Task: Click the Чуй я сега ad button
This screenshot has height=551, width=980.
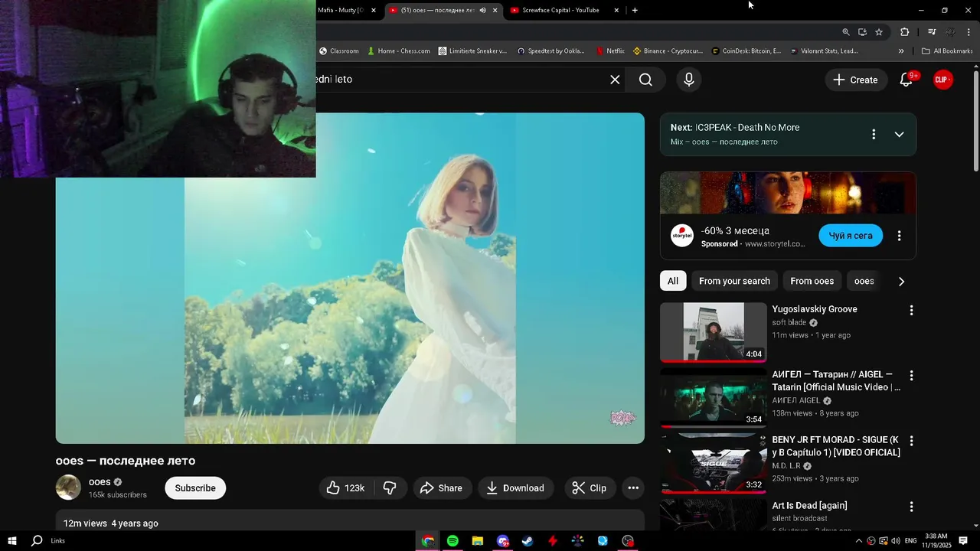Action: click(x=851, y=236)
